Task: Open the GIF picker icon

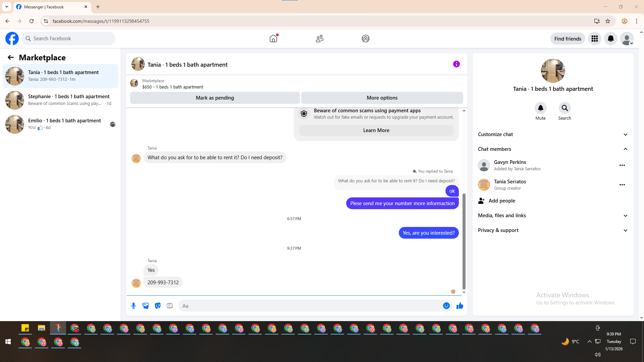Action: point(170,306)
